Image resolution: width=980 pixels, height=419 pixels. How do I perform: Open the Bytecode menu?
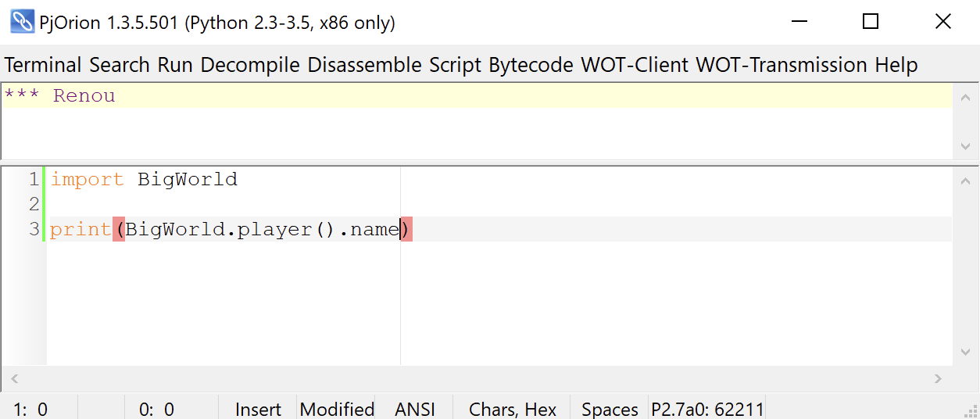(531, 65)
